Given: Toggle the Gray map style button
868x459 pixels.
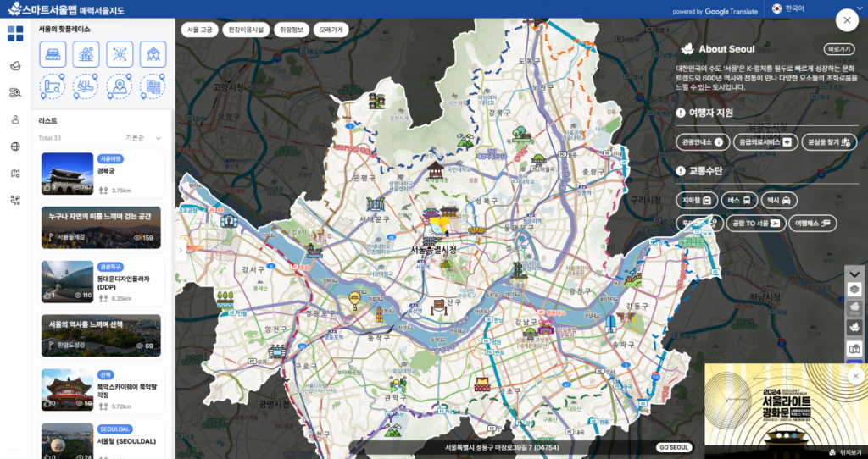Looking at the screenshot, I should click(x=854, y=308).
